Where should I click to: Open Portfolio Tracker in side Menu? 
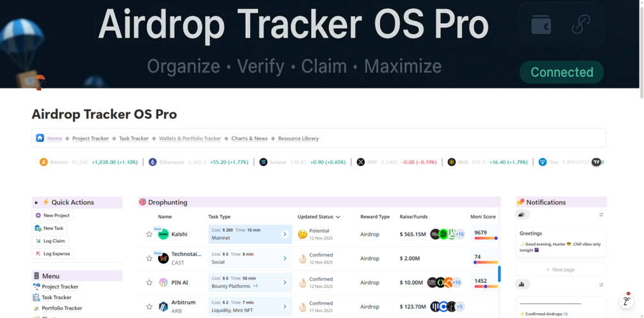click(62, 308)
